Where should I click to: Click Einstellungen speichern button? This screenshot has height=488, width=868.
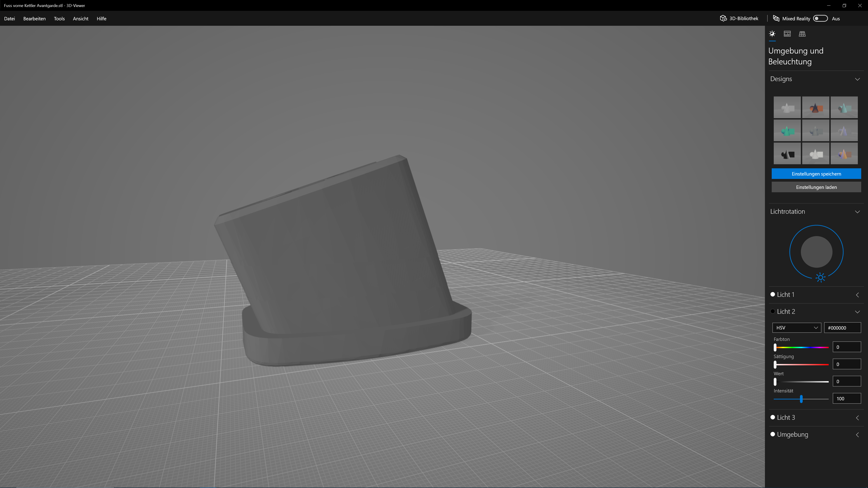tap(816, 174)
